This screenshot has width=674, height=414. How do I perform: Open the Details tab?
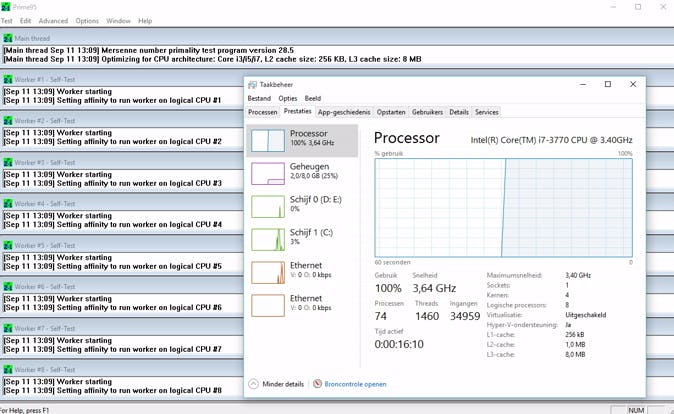[459, 112]
